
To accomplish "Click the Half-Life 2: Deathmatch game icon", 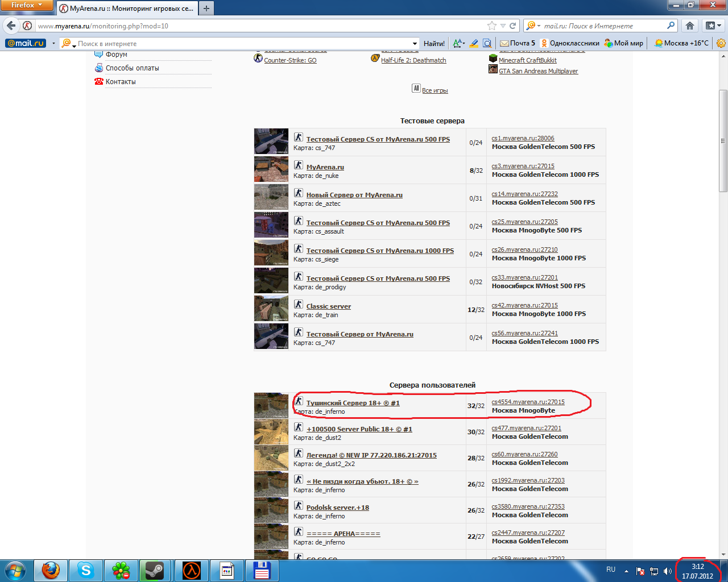I will (375, 58).
